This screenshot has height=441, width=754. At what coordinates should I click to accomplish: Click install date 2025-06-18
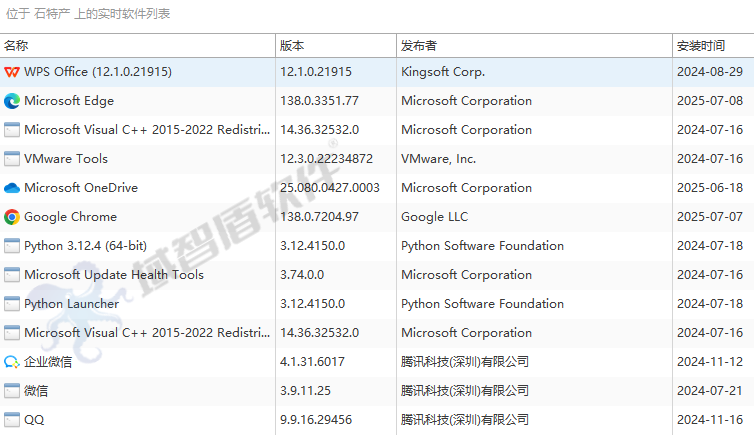pos(710,188)
